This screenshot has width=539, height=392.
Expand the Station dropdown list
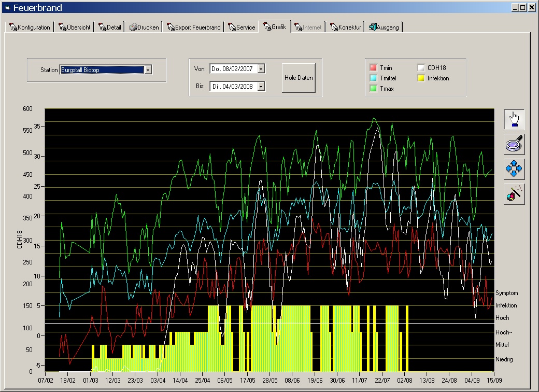[x=148, y=69]
